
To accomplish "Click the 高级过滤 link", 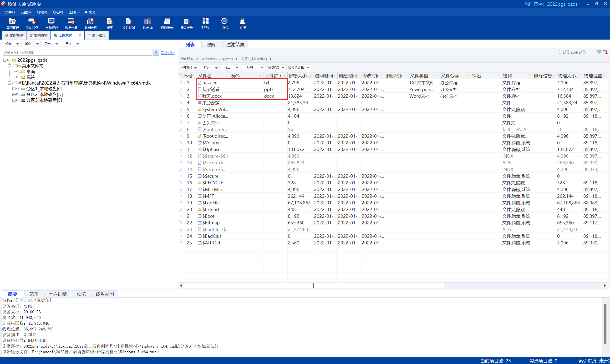I will coord(168,53).
